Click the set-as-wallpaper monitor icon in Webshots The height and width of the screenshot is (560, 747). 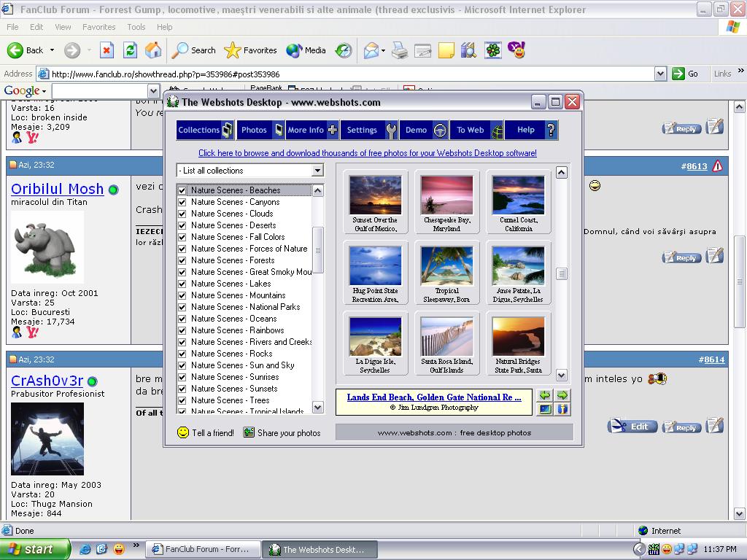click(545, 409)
